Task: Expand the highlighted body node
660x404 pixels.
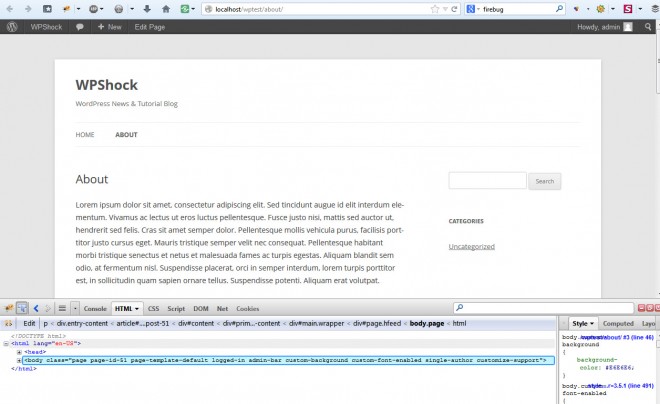Action: pyautogui.click(x=19, y=360)
